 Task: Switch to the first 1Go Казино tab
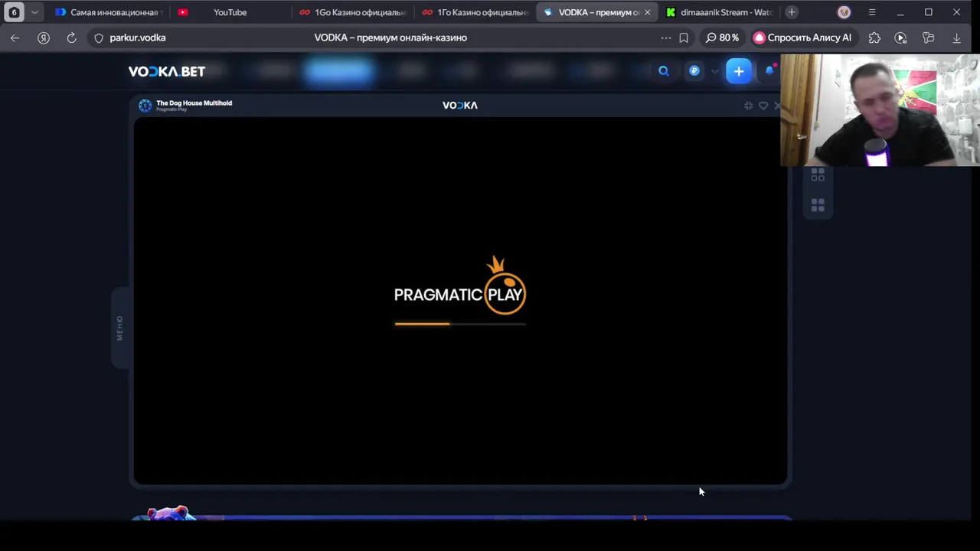coord(352,12)
